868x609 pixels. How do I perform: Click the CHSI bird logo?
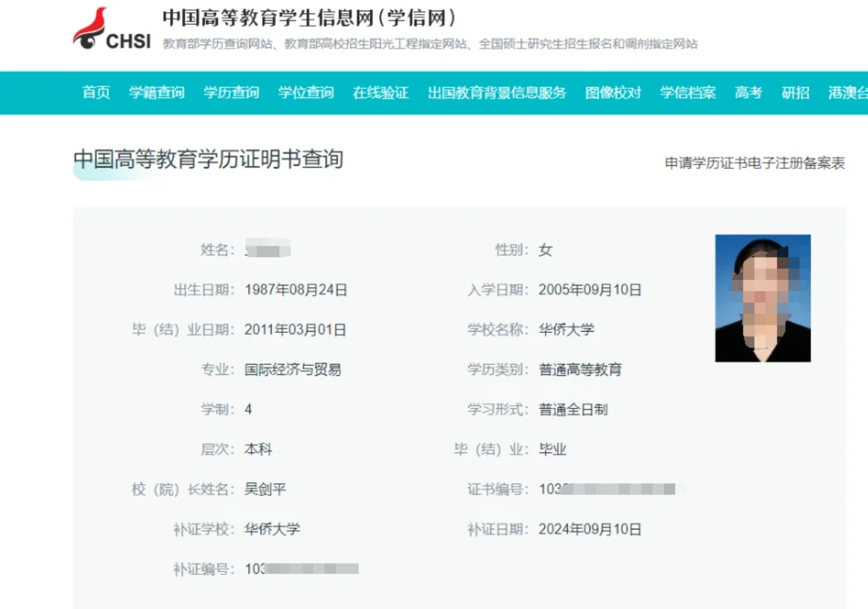click(112, 28)
